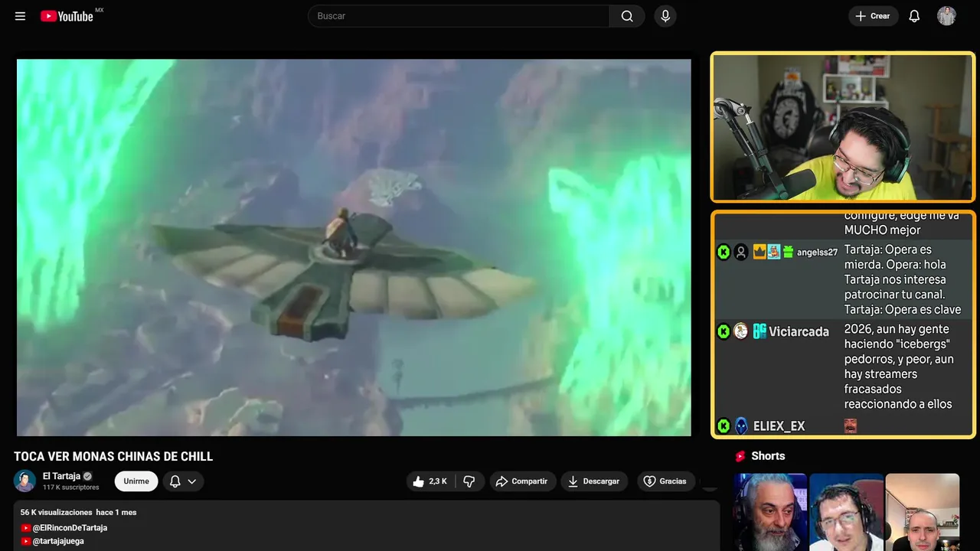This screenshot has width=980, height=551.
Task: Click the Descargar download button
Action: (594, 481)
